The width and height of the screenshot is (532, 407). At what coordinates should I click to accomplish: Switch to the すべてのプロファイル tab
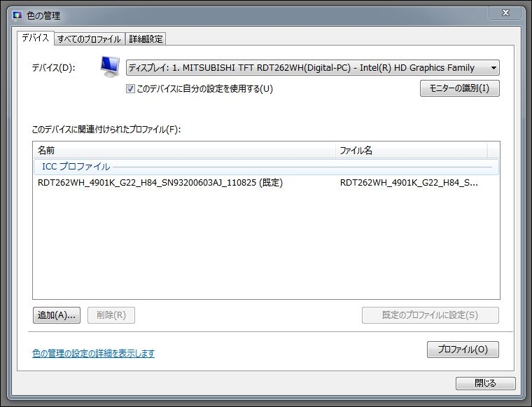[89, 39]
